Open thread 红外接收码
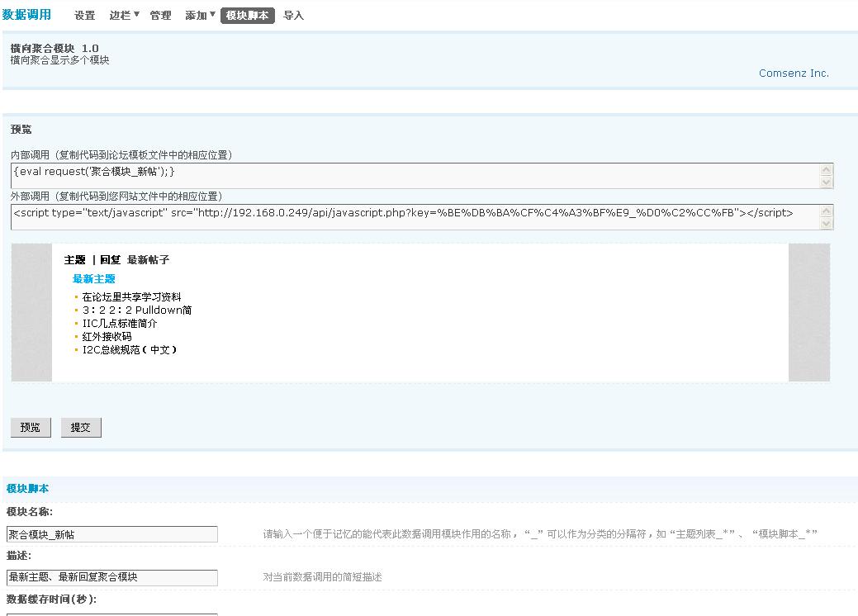The height and width of the screenshot is (616, 858). pyautogui.click(x=107, y=336)
